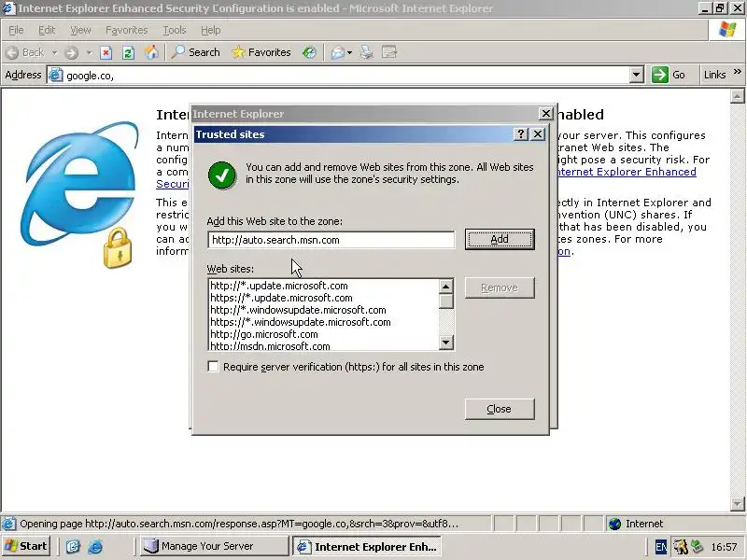Click the EN language indicator in the tray

point(661,547)
